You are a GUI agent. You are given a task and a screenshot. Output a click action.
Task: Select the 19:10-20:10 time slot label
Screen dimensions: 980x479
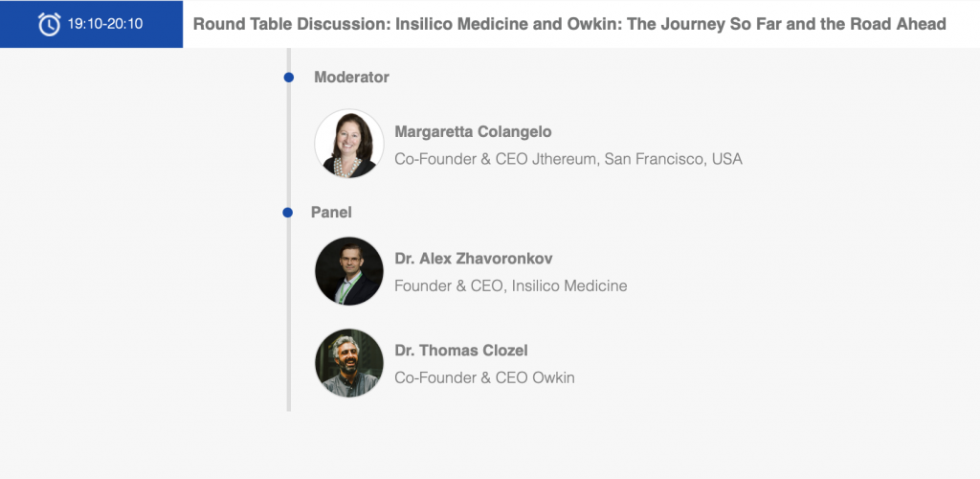click(105, 24)
